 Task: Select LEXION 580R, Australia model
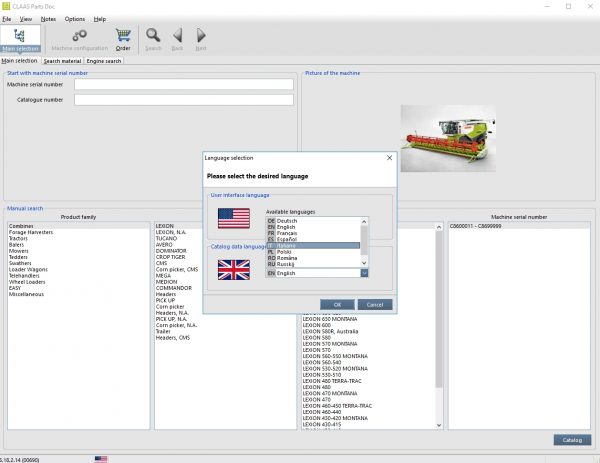pos(330,331)
